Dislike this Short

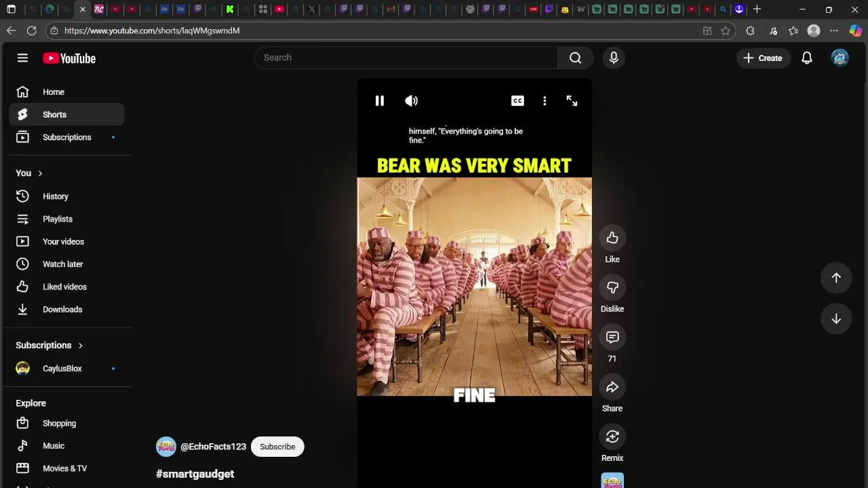[x=612, y=287]
